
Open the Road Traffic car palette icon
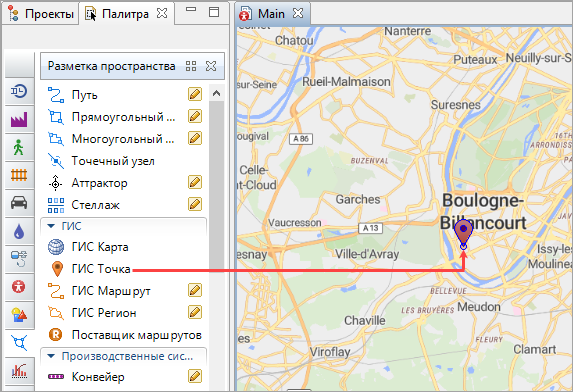coord(19,203)
